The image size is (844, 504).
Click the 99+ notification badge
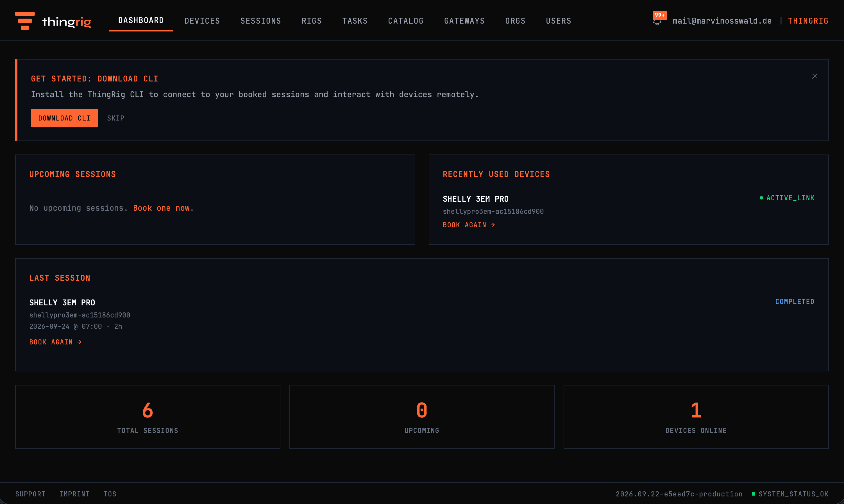[x=660, y=15]
